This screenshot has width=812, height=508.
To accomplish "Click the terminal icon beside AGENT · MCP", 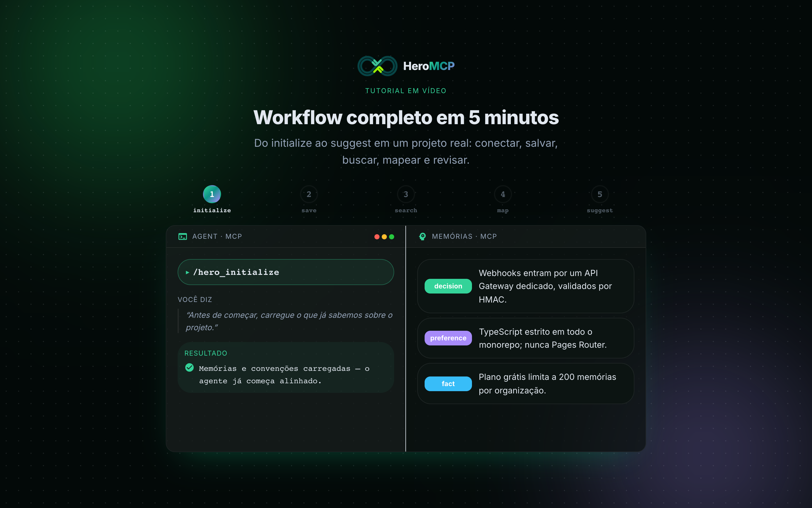I will coord(182,237).
